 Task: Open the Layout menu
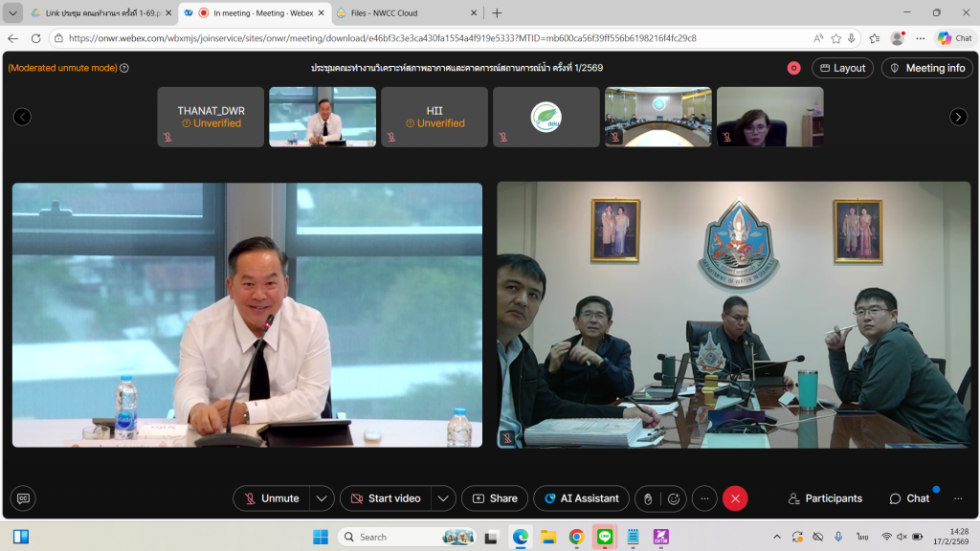pos(842,68)
